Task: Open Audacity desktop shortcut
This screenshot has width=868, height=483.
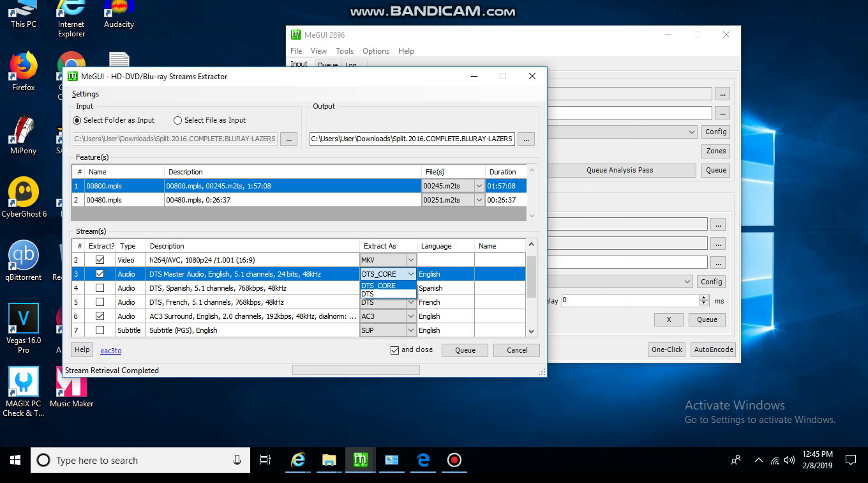Action: [119, 14]
